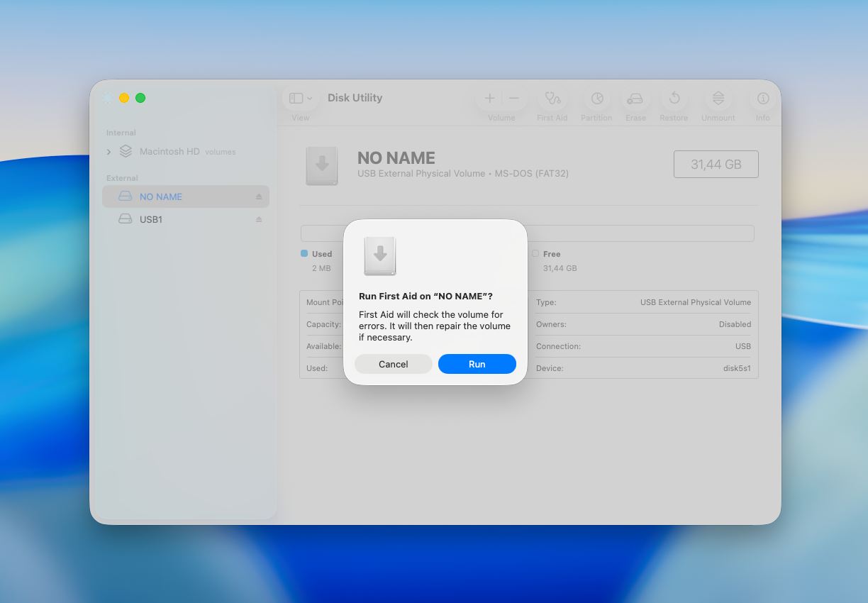Click the Macintosh HD layers icon
The width and height of the screenshot is (868, 603).
click(x=126, y=151)
